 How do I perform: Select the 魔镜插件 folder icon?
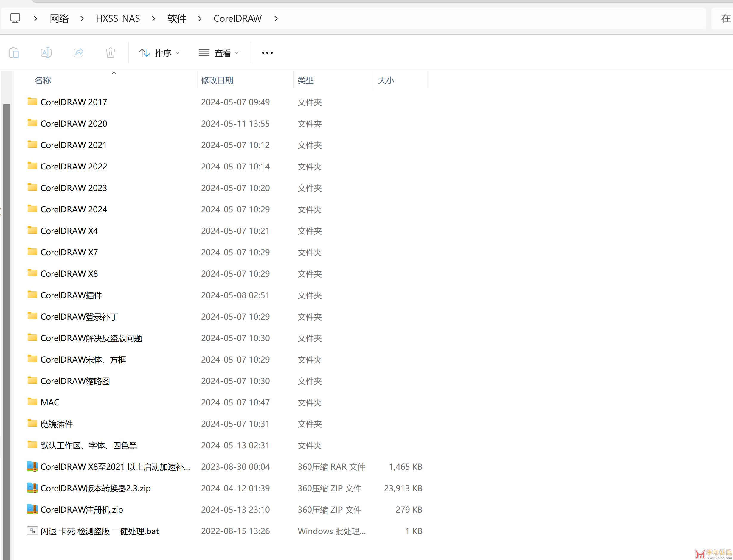(x=32, y=423)
